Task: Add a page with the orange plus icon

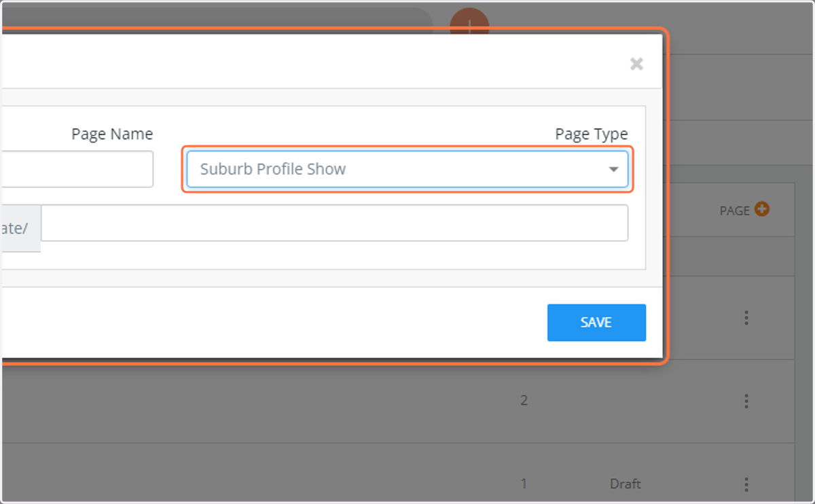Action: point(762,210)
